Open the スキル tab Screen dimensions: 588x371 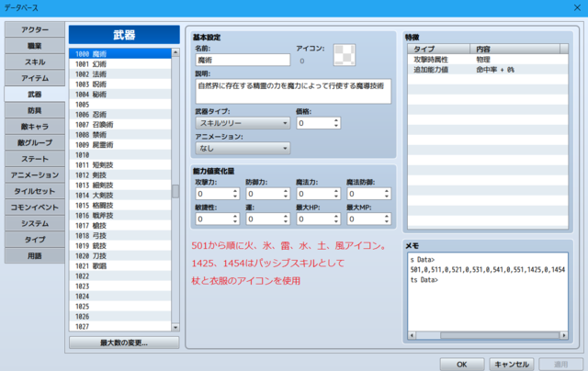click(35, 62)
